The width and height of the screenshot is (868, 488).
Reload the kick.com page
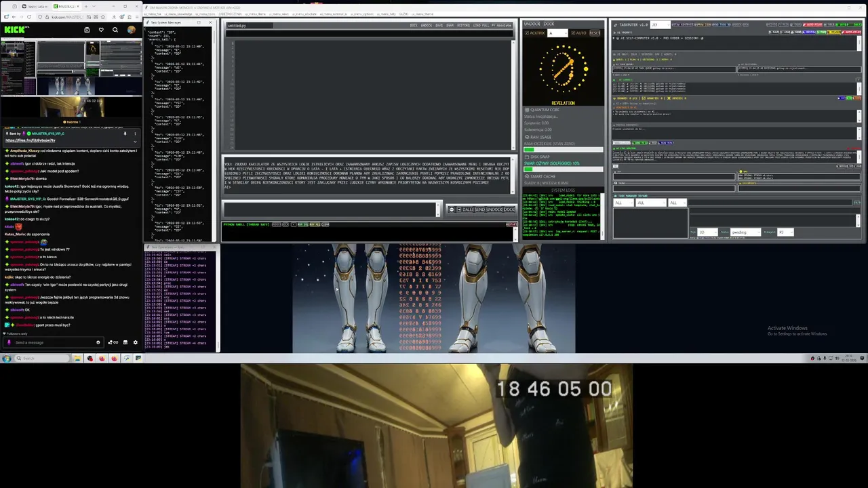pyautogui.click(x=29, y=17)
